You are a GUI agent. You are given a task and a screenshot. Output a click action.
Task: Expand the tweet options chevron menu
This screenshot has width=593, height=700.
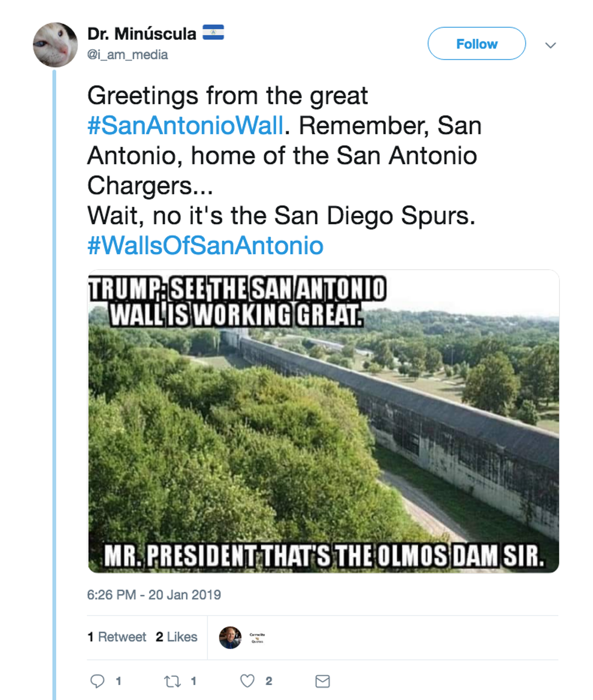(x=551, y=45)
